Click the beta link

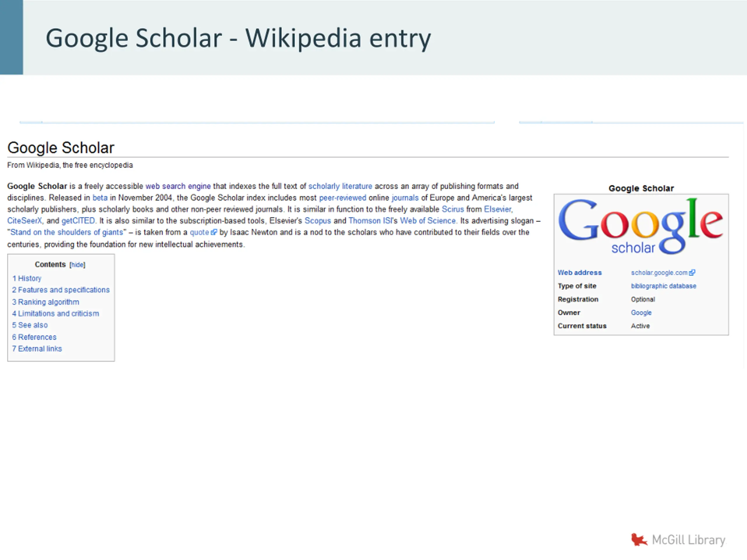[100, 198]
